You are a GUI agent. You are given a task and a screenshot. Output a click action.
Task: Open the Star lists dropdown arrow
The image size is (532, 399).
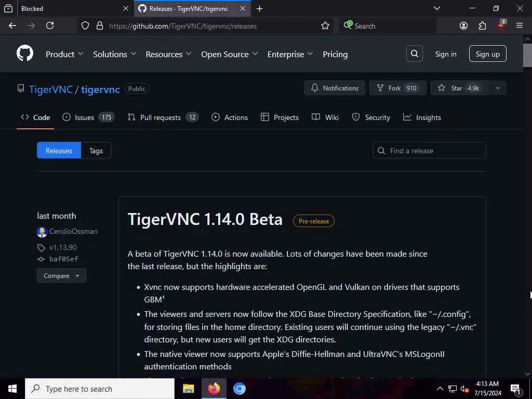[497, 88]
